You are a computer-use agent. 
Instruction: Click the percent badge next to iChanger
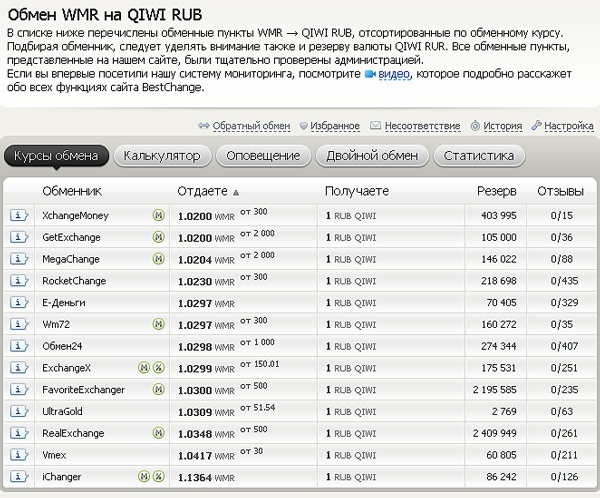pyautogui.click(x=159, y=477)
